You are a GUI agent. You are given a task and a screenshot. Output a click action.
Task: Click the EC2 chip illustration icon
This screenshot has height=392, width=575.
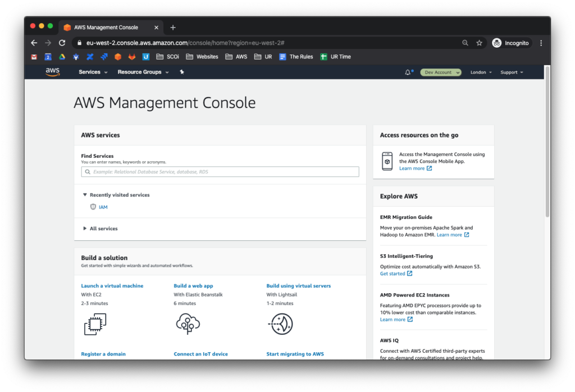(x=95, y=324)
